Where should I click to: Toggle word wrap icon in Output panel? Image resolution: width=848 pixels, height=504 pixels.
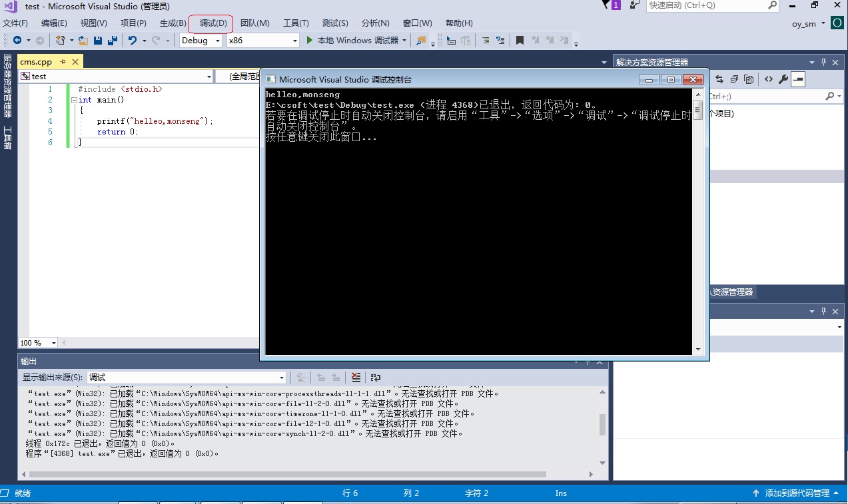click(376, 378)
